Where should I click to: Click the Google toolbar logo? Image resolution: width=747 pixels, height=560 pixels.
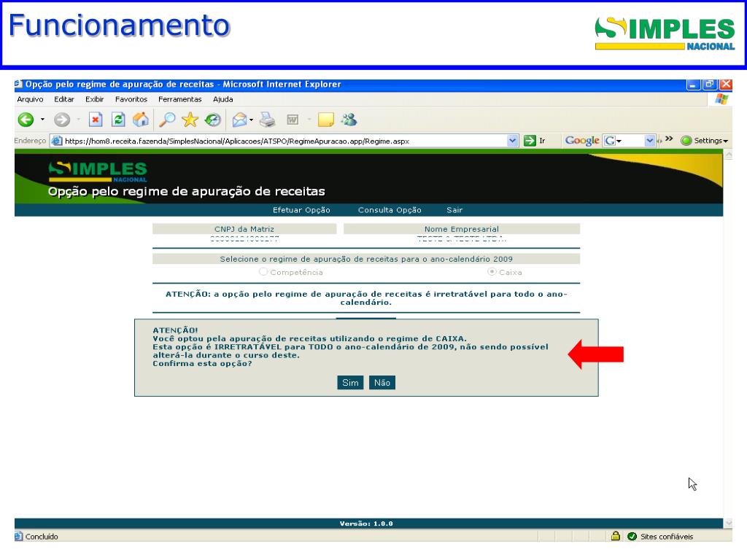(x=581, y=141)
